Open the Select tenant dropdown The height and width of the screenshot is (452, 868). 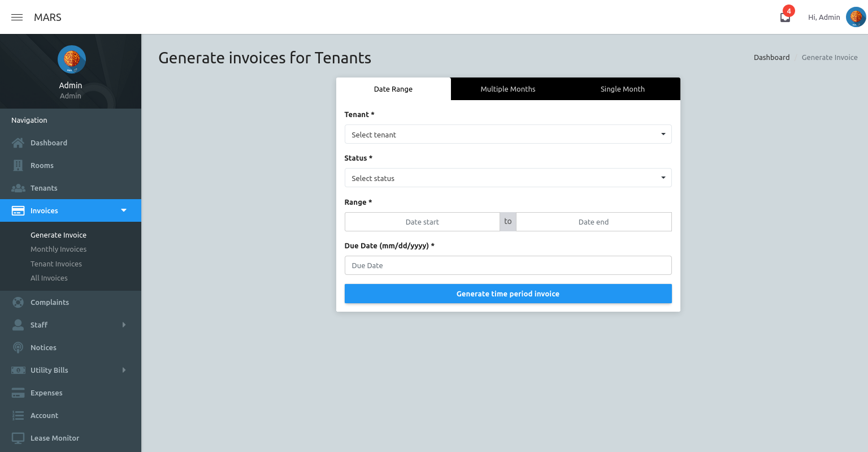(508, 134)
